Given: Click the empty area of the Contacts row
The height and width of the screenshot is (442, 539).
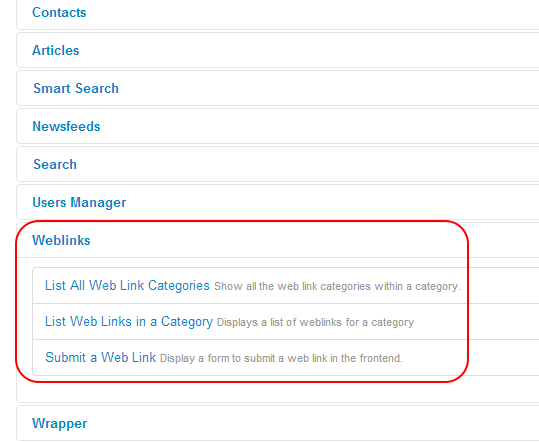Looking at the screenshot, I should (309, 13).
